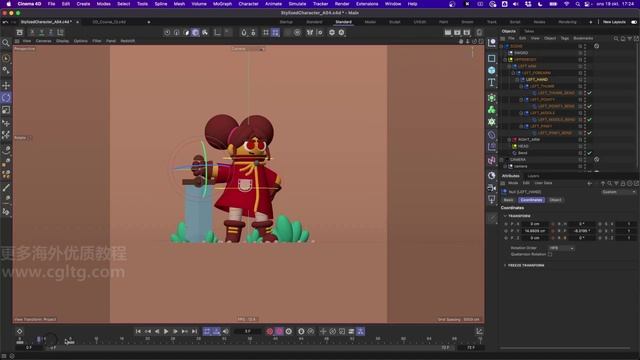The width and height of the screenshot is (640, 360).
Task: Open the Character menu in menu bar
Action: 248,4
